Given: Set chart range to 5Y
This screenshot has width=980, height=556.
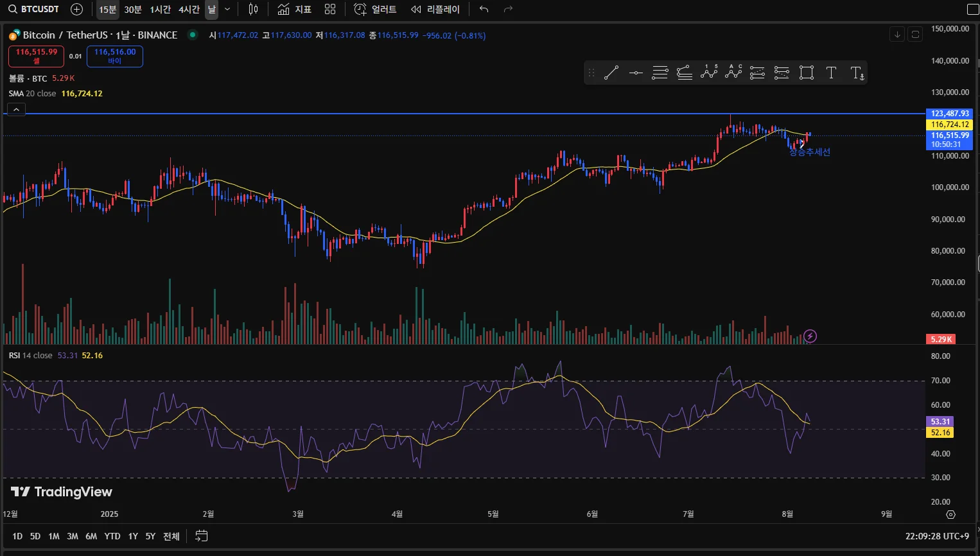Looking at the screenshot, I should click(150, 536).
